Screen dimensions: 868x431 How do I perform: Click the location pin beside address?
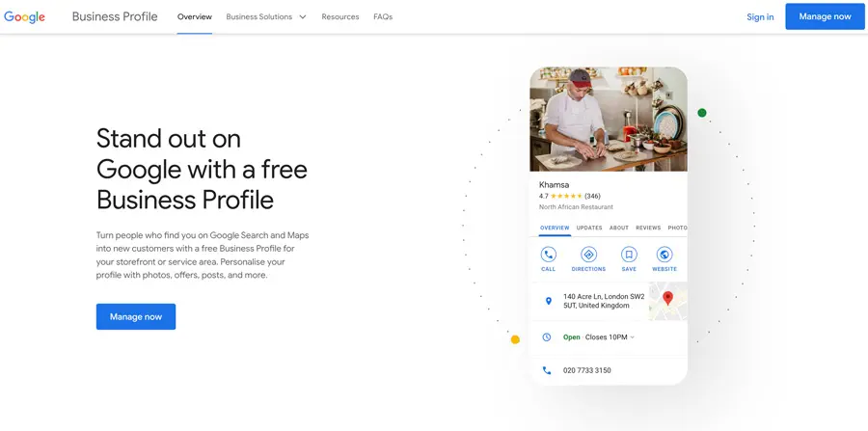549,302
